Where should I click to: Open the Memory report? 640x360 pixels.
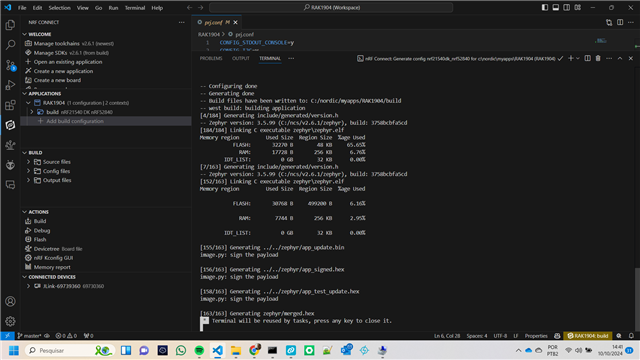(x=52, y=267)
